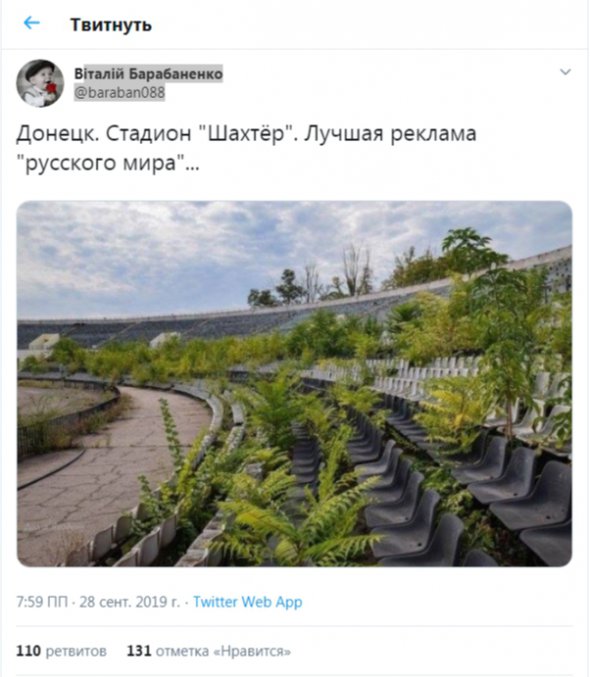Click the date 28 сент. 2019 г.
The width and height of the screenshot is (590, 677).
pyautogui.click(x=130, y=601)
